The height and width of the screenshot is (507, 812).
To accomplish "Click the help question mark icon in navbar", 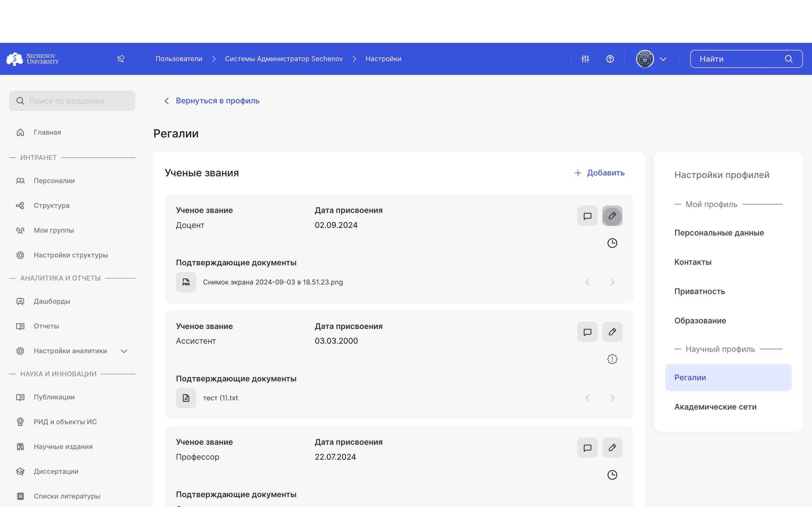I will click(610, 58).
